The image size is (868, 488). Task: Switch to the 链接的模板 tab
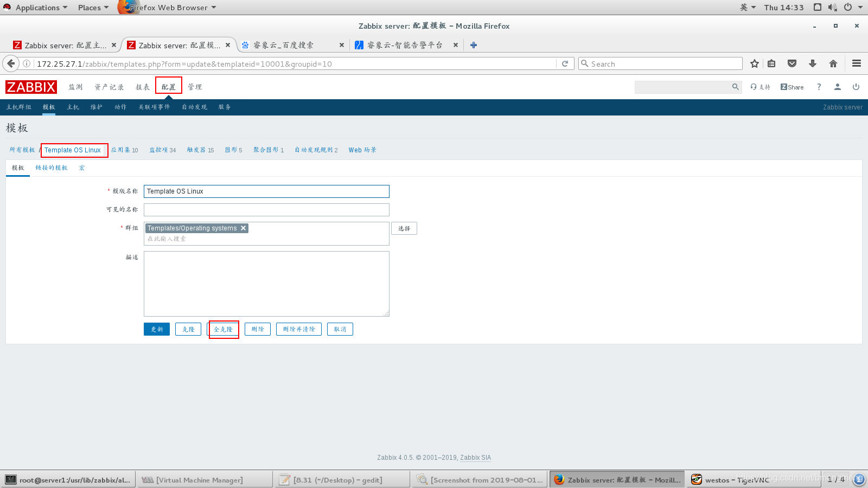click(52, 168)
